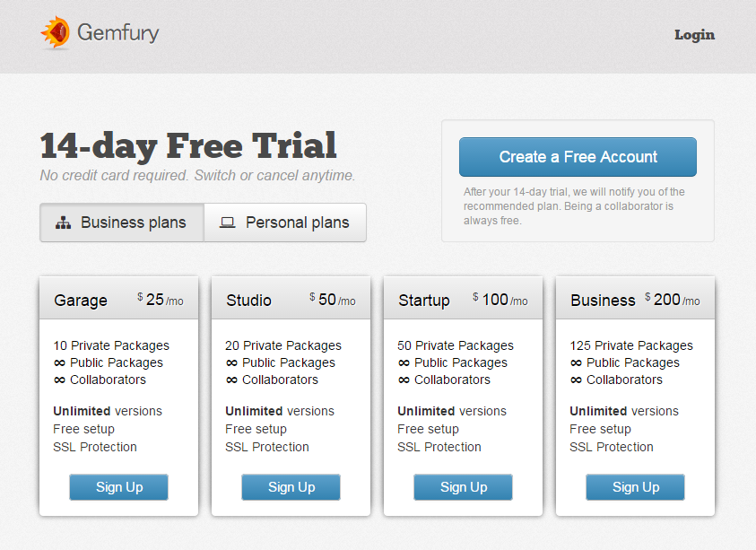The height and width of the screenshot is (550, 756).
Task: Click the 14-day Free Trial heading
Action: pos(188,145)
